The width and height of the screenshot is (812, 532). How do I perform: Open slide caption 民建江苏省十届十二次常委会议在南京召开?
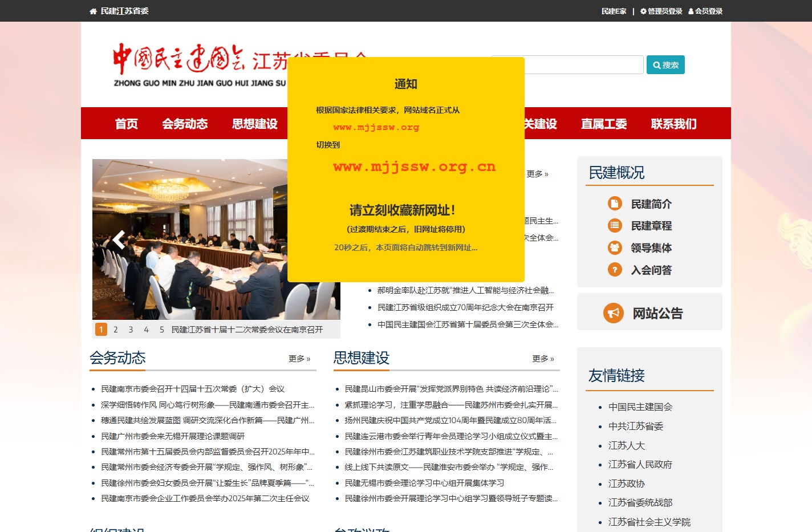pos(247,330)
